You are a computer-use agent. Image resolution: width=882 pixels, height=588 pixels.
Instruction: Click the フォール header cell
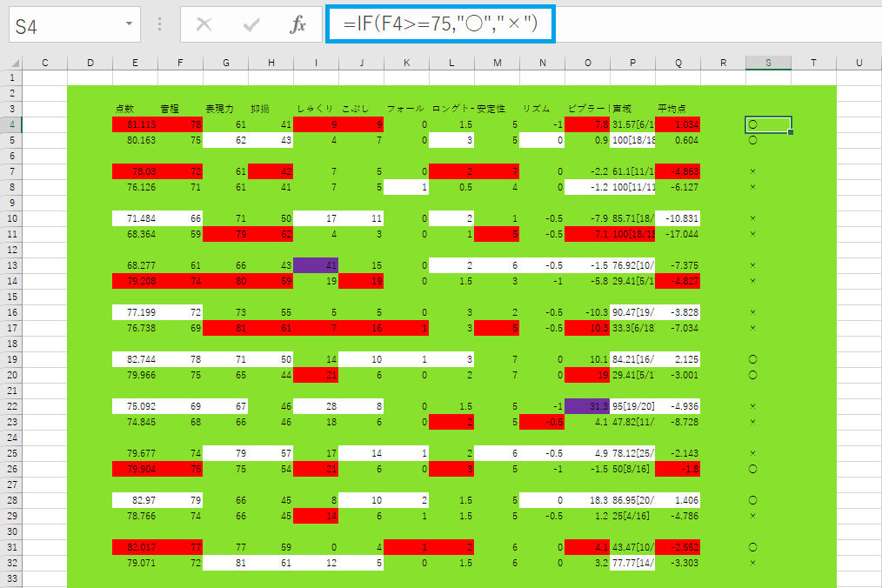coord(407,109)
